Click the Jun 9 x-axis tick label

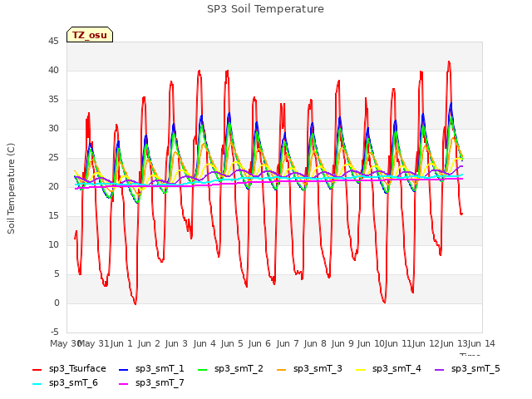[342, 343]
